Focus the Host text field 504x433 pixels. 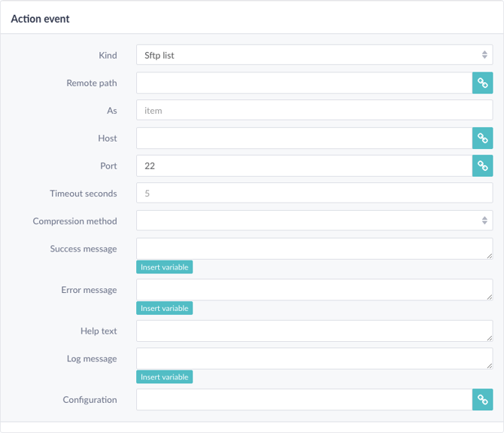(x=304, y=139)
